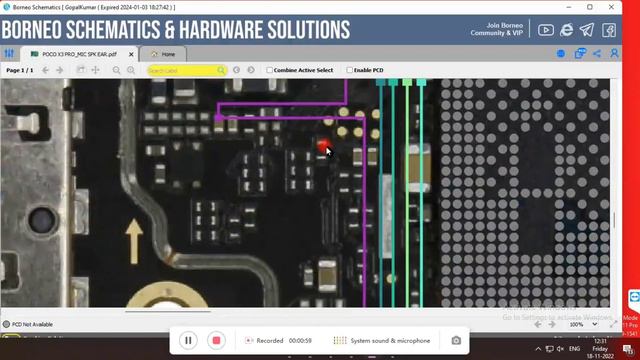Click the zoom in magnifier icon

pyautogui.click(x=131, y=70)
